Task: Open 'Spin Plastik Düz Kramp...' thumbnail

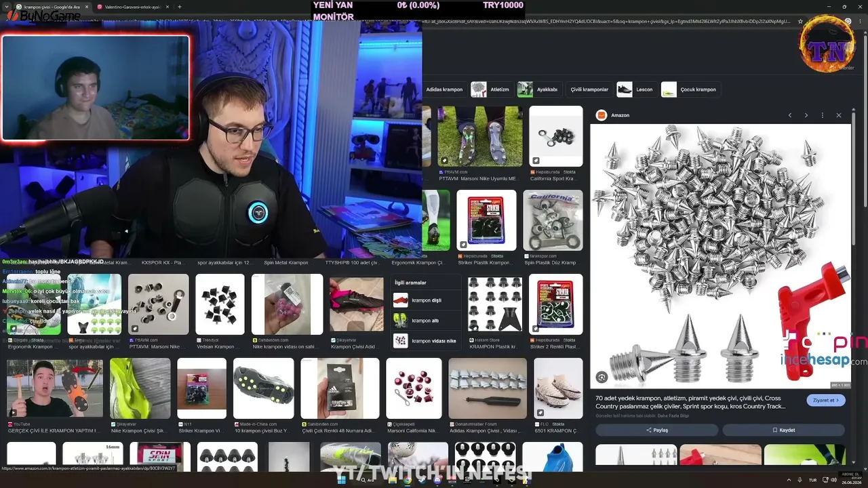Action: 553,220
